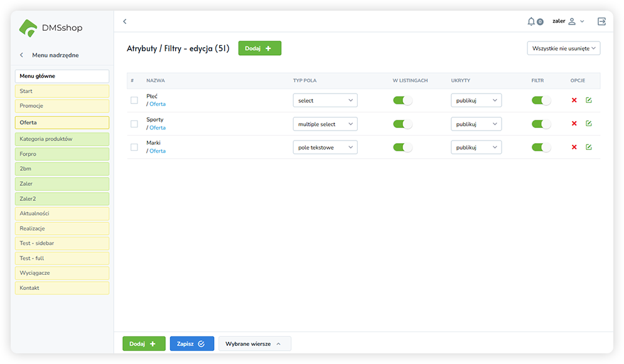624x364 pixels.
Task: Click the notifications bell icon
Action: 532,21
